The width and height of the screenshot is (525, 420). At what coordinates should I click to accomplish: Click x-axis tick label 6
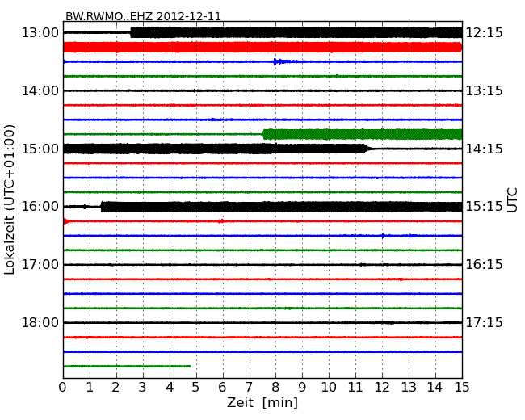(222, 388)
